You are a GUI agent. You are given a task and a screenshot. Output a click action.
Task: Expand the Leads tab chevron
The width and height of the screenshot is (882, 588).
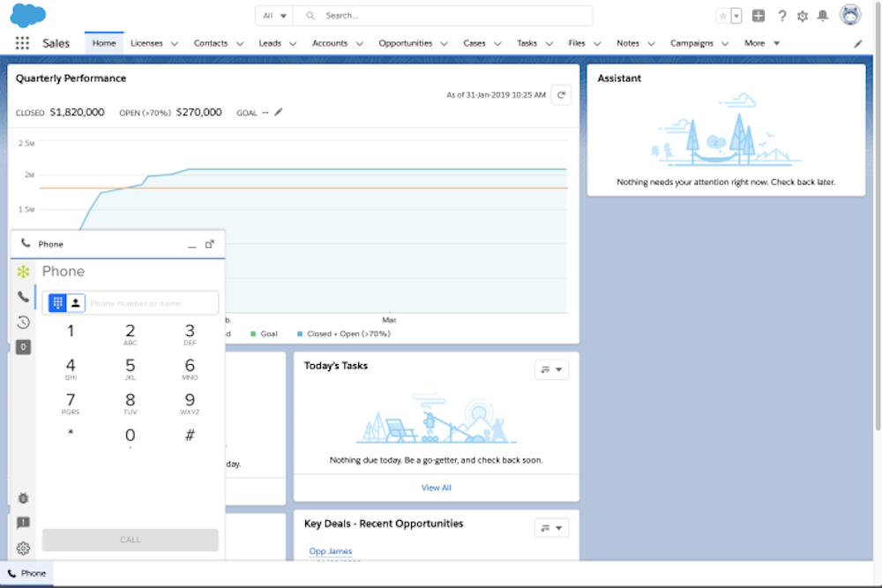click(x=293, y=44)
